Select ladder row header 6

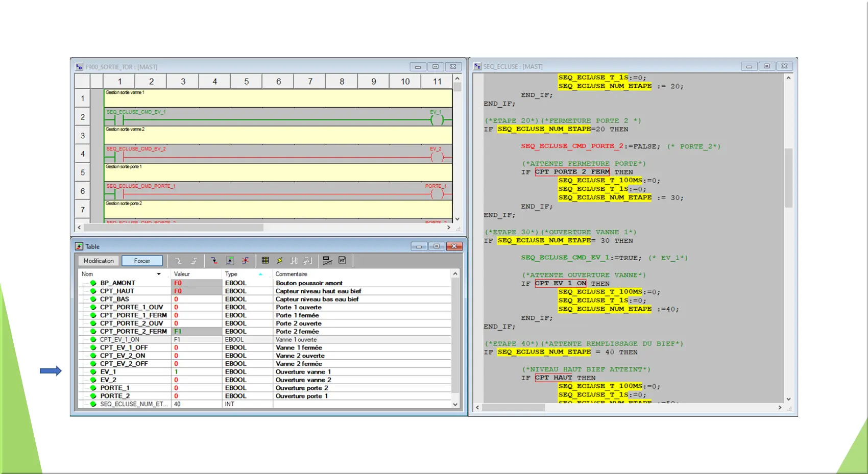[82, 191]
